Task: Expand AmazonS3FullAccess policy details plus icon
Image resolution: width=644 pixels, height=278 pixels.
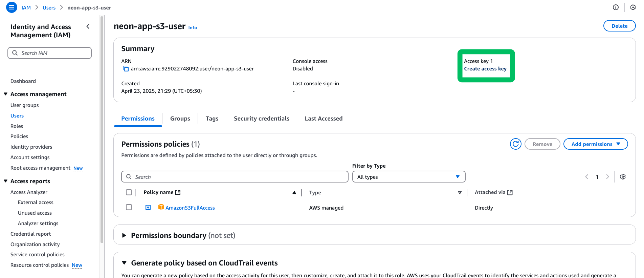Action: [148, 208]
